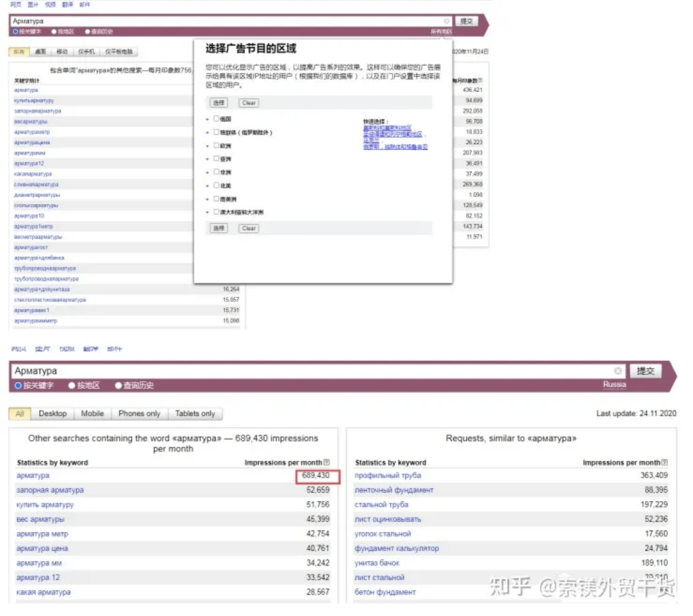
Task: Tick the 俄国 region checkbox
Action: point(216,119)
